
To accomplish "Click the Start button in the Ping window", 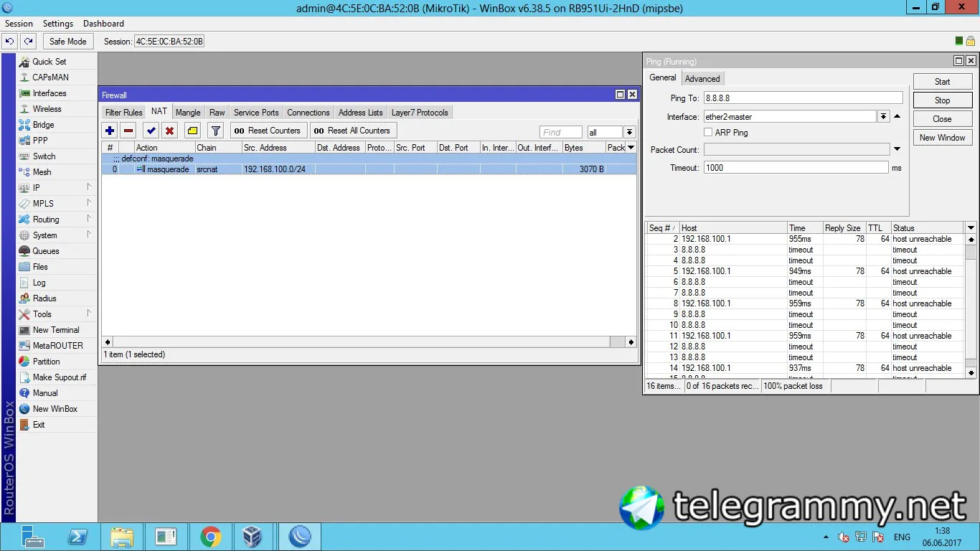I will [x=943, y=82].
